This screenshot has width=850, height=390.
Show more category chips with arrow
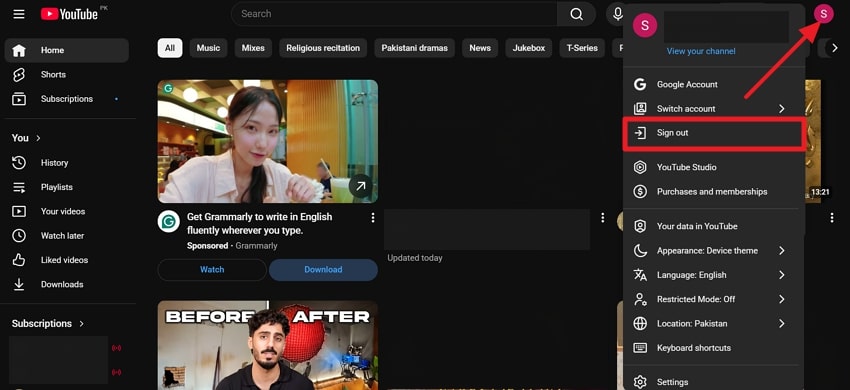834,48
